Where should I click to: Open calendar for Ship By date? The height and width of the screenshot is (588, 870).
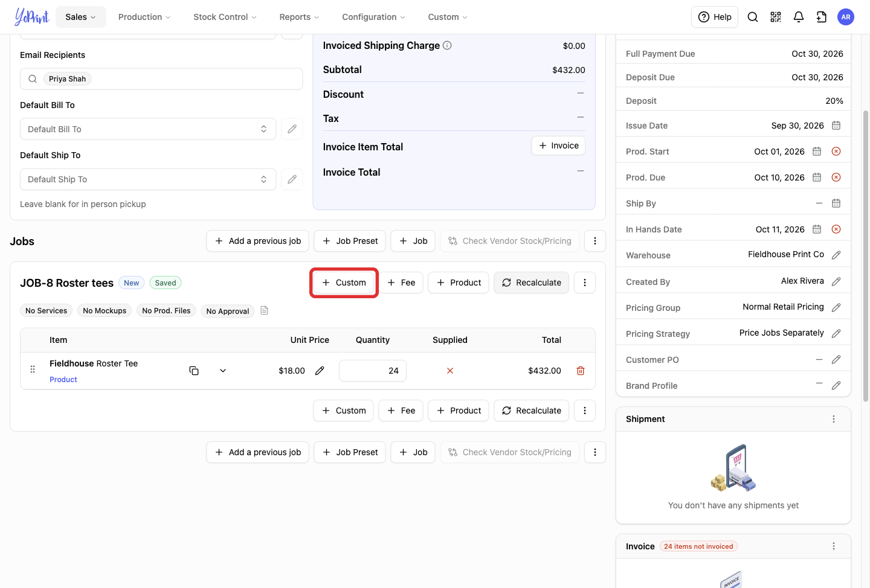(x=836, y=203)
